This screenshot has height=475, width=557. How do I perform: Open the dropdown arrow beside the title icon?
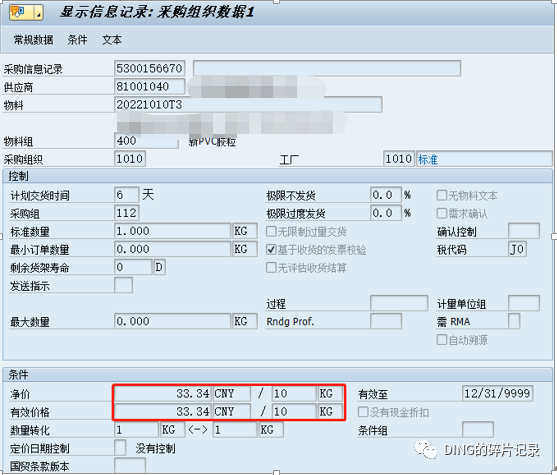pyautogui.click(x=38, y=13)
